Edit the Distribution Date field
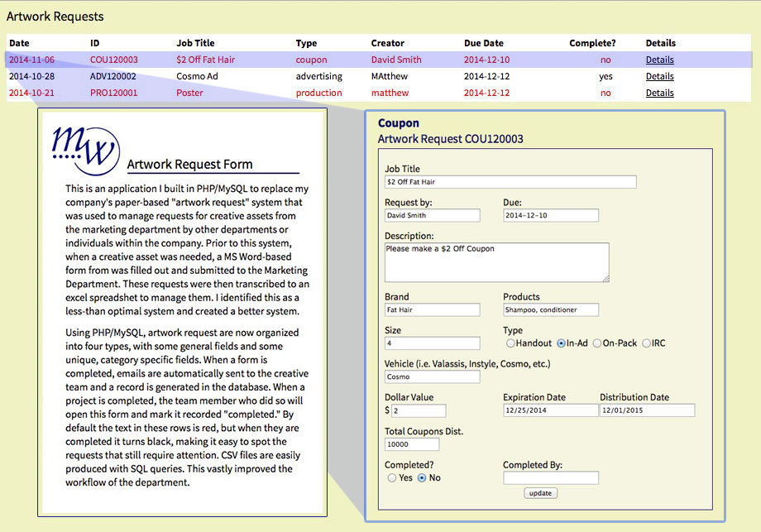761x532 pixels. tap(648, 410)
